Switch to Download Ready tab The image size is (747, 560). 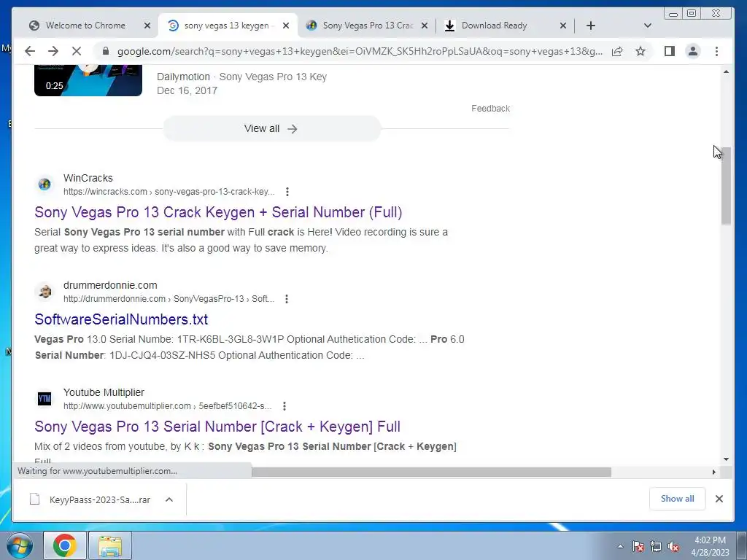[x=494, y=26]
